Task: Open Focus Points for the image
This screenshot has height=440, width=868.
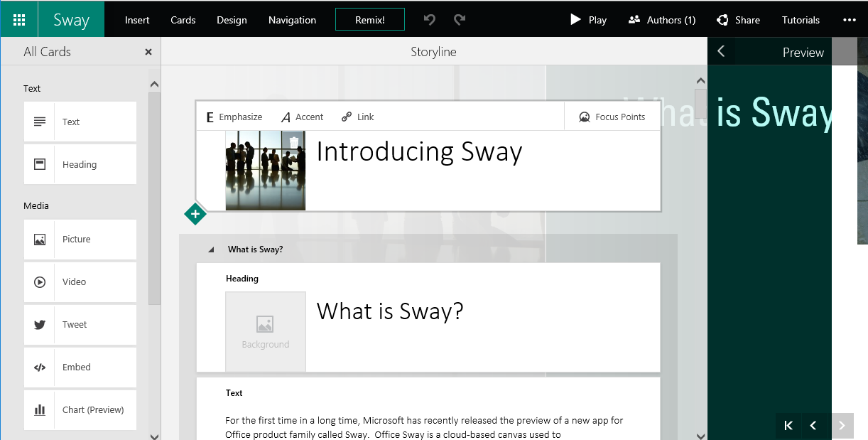Action: pos(612,117)
